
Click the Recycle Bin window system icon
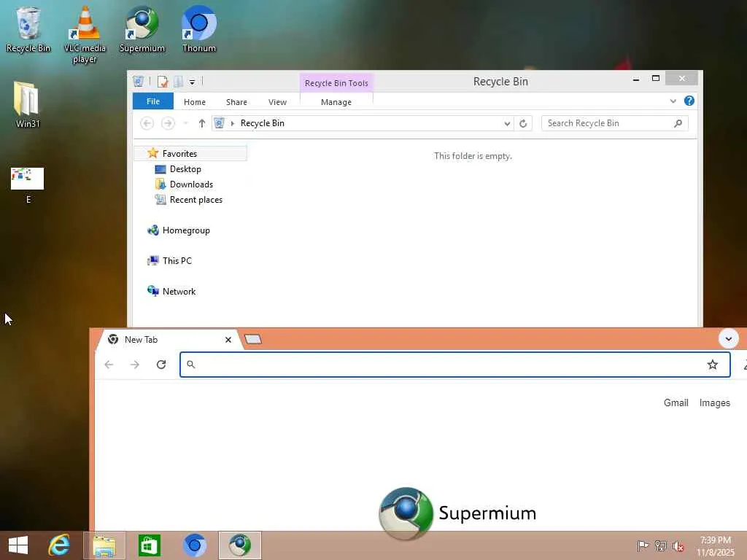(138, 82)
